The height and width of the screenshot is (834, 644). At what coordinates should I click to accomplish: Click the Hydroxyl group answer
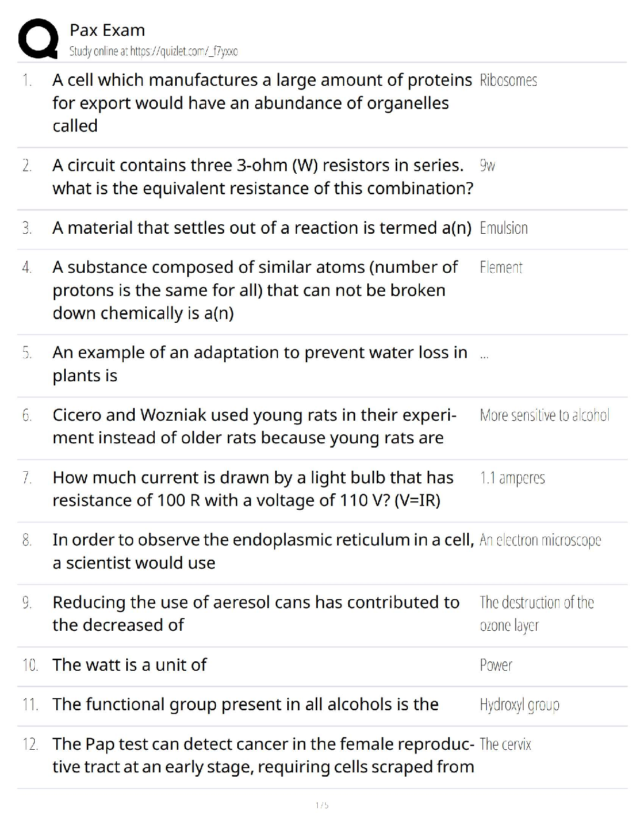[x=519, y=704]
